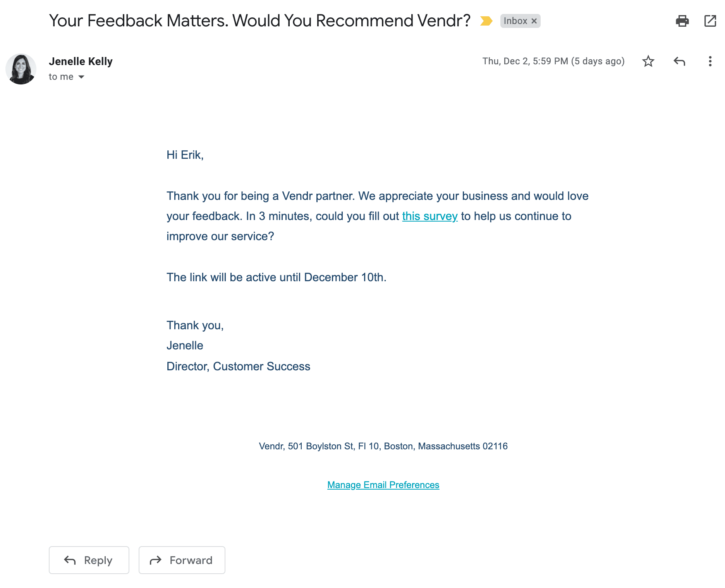Image resolution: width=725 pixels, height=588 pixels.
Task: Open email in new window
Action: [711, 21]
